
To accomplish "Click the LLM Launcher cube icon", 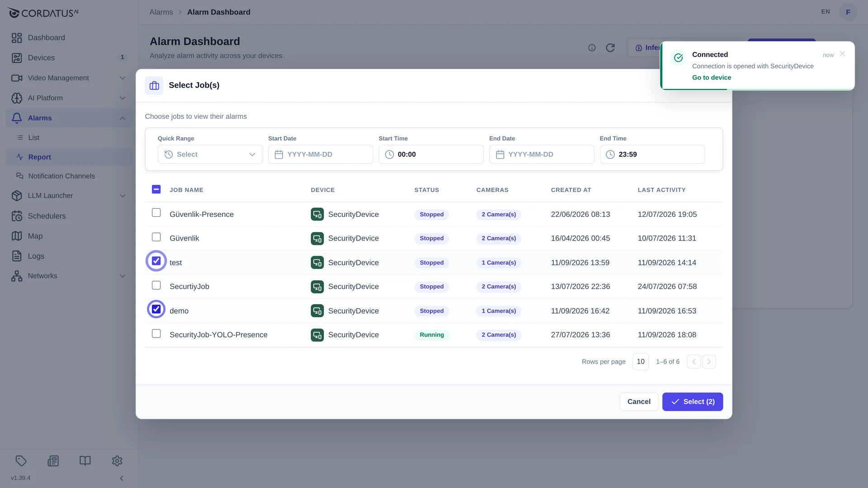I will coord(17,196).
